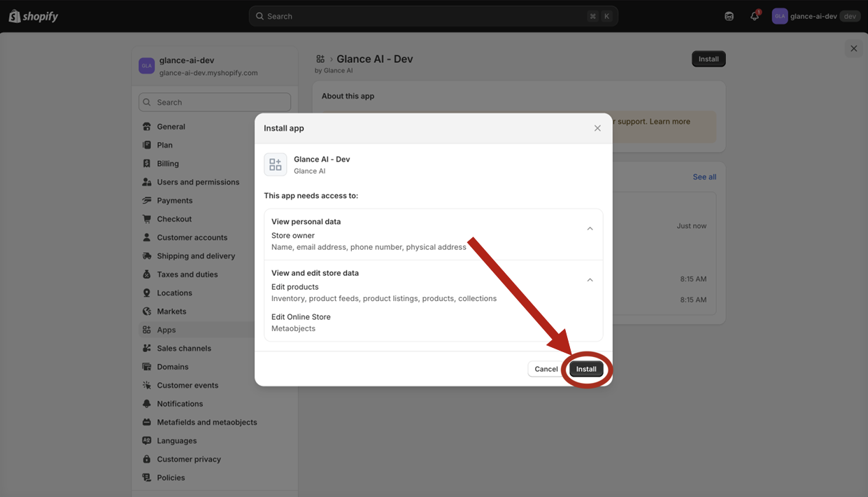
Task: Close the settings overlay with X
Action: pos(853,48)
